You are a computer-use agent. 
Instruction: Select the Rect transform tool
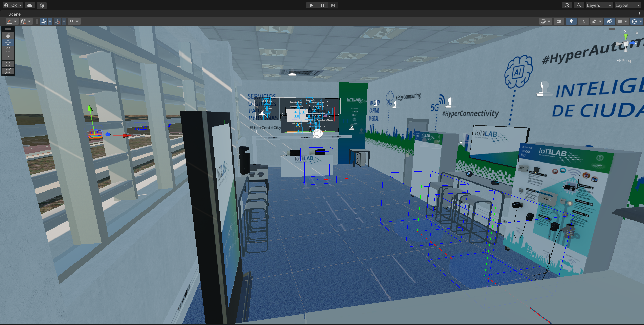point(8,64)
